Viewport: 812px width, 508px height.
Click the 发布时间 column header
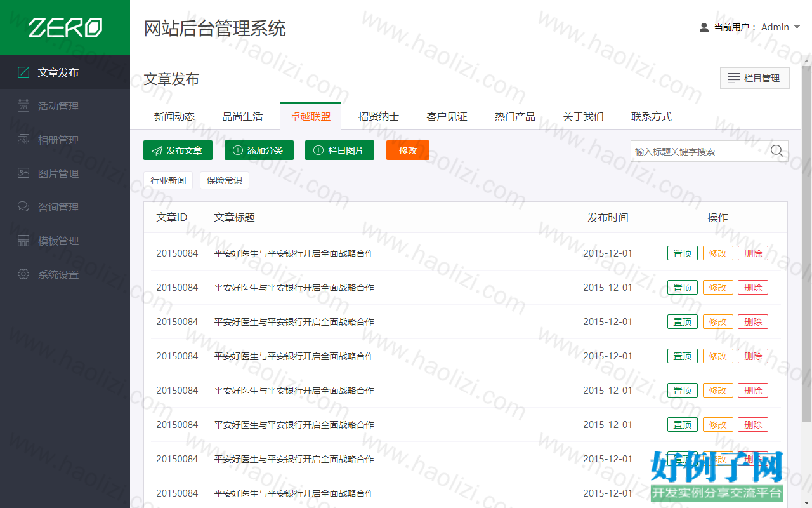coord(608,217)
